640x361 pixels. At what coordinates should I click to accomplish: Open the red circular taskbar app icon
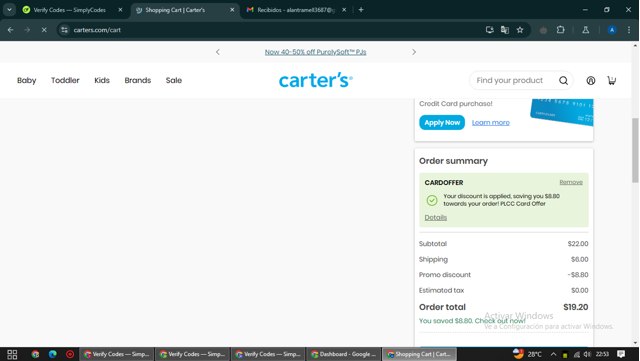tap(70, 354)
